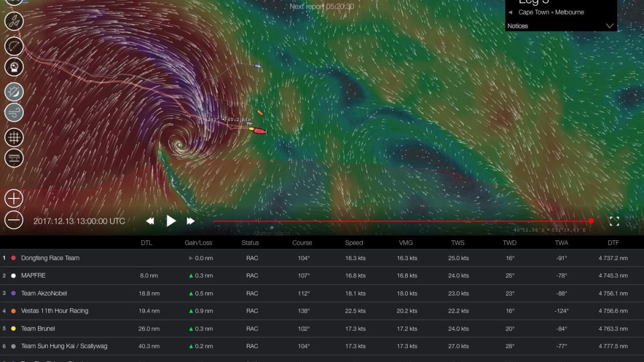Select Vestas 11th Hour Racing row

pos(322,311)
